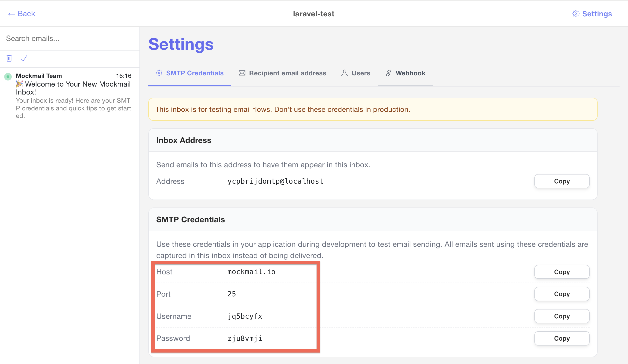Switch to the Users tab
Viewport: 628px width, 364px height.
click(361, 73)
